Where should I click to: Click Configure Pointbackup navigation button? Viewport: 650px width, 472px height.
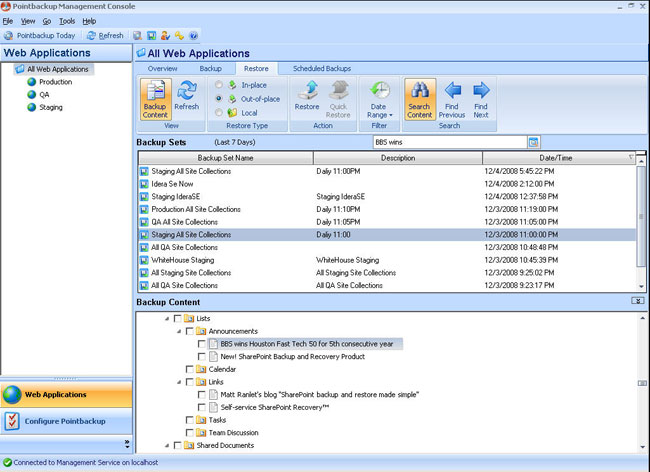click(x=66, y=421)
